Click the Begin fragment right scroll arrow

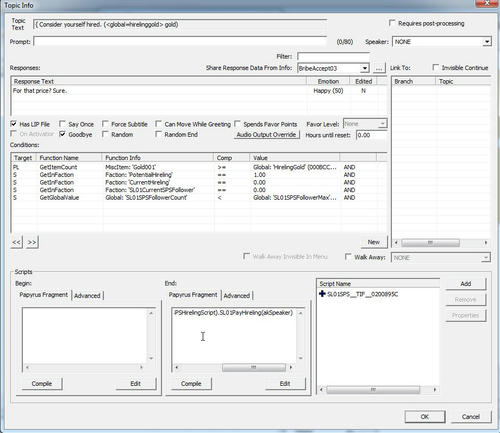pyautogui.click(x=141, y=367)
